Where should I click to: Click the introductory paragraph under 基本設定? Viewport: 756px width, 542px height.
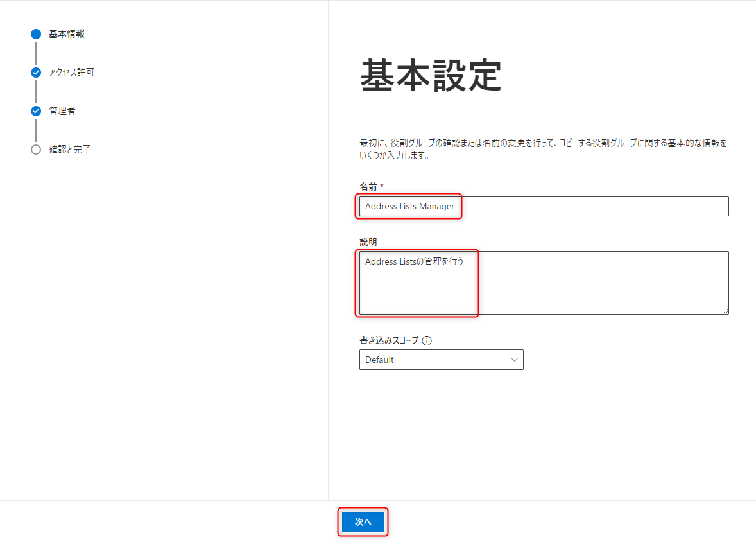(543, 150)
